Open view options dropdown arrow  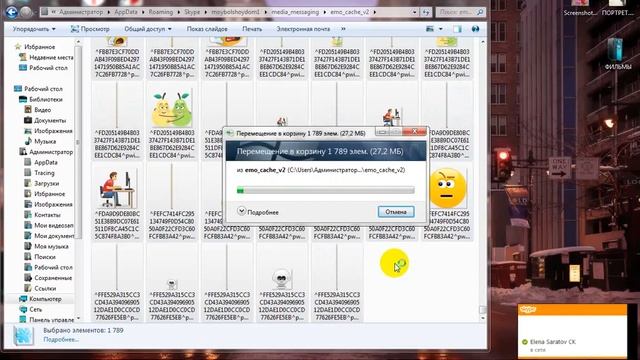tap(440, 29)
